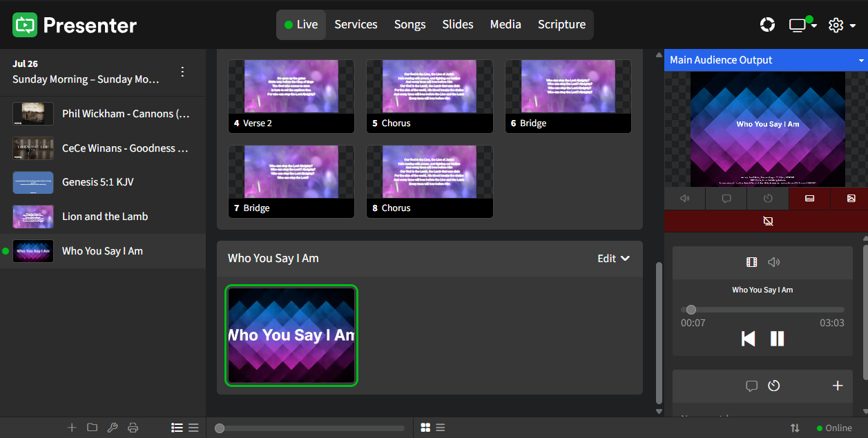Select CeCe Winans - Goodness service item
Image resolution: width=868 pixels, height=438 pixels.
click(x=103, y=148)
